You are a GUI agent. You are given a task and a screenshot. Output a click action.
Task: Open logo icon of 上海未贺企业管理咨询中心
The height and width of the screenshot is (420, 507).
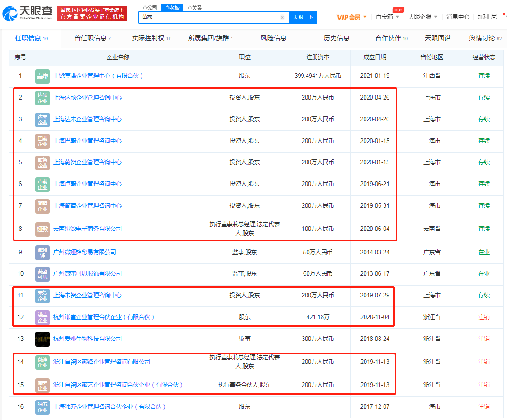(43, 296)
